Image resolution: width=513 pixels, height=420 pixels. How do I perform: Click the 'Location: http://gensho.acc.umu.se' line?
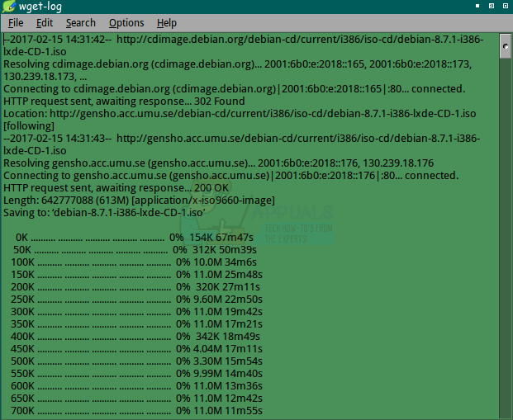click(x=240, y=114)
